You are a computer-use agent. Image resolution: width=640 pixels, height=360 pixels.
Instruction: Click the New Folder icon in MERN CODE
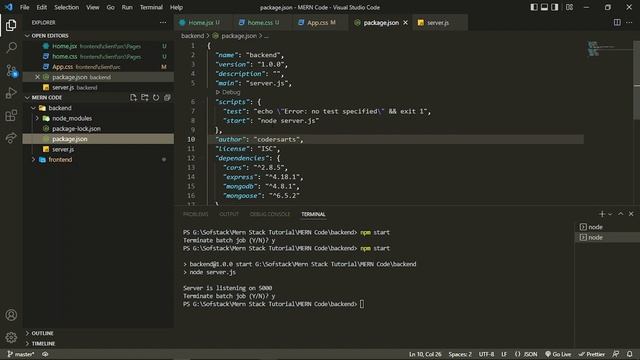click(144, 98)
